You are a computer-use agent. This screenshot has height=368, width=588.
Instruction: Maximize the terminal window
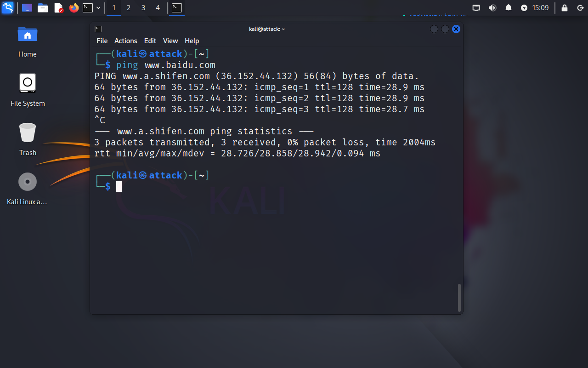click(x=445, y=29)
